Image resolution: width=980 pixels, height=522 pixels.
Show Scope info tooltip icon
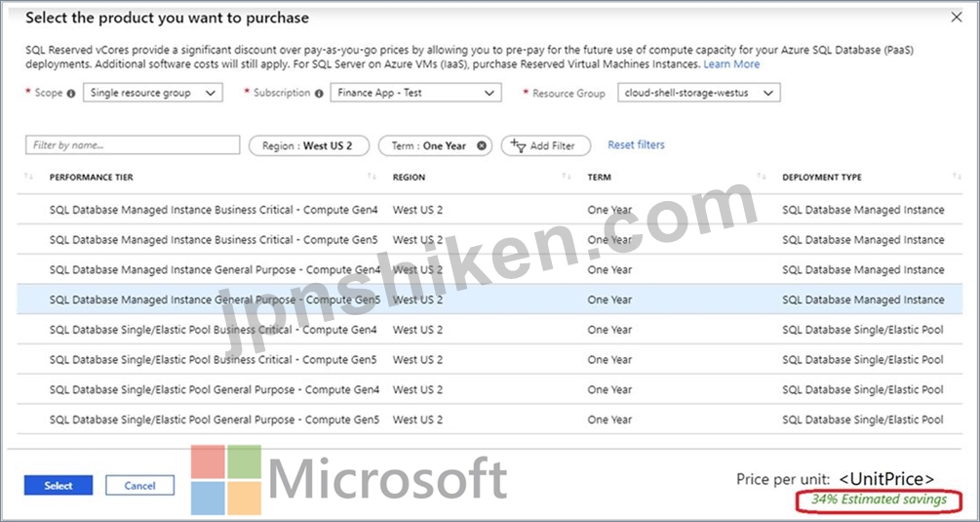(x=70, y=93)
